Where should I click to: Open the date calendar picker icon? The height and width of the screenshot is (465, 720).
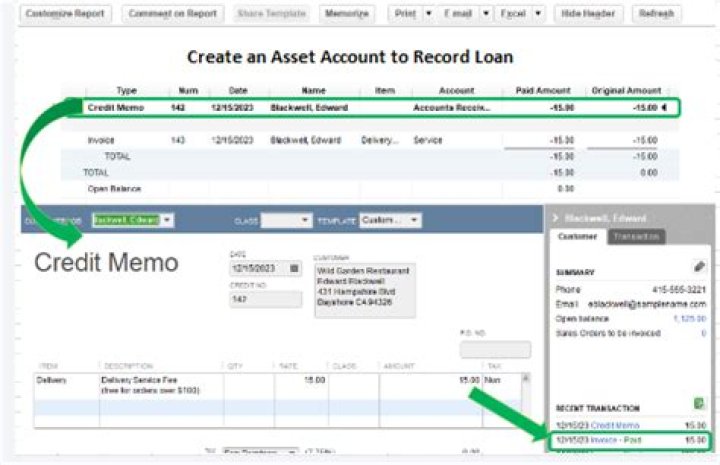click(x=294, y=268)
